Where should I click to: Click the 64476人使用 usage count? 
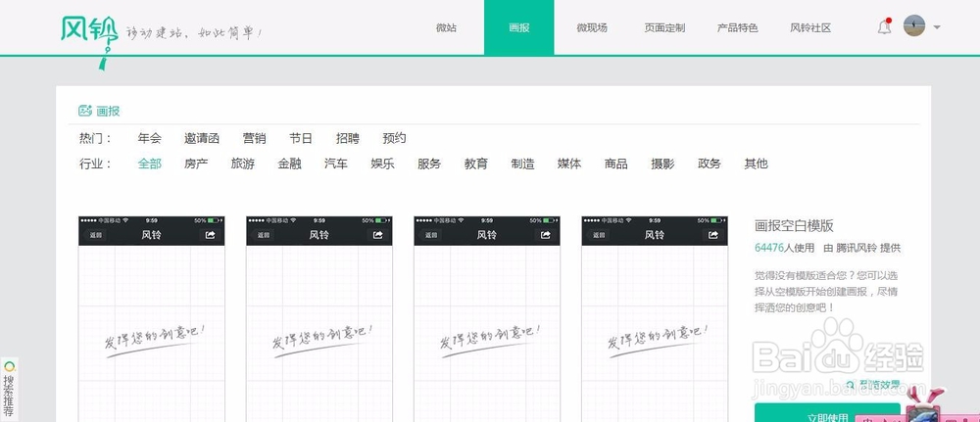(x=784, y=248)
